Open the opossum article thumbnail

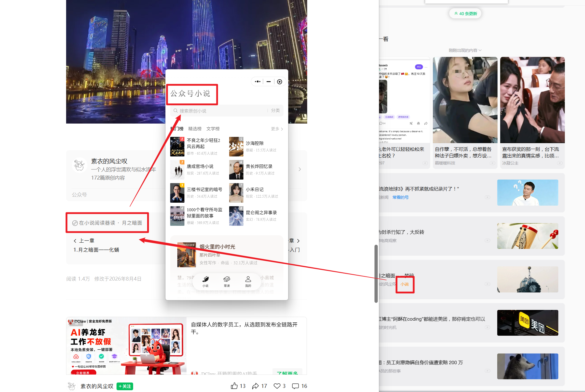click(528, 366)
